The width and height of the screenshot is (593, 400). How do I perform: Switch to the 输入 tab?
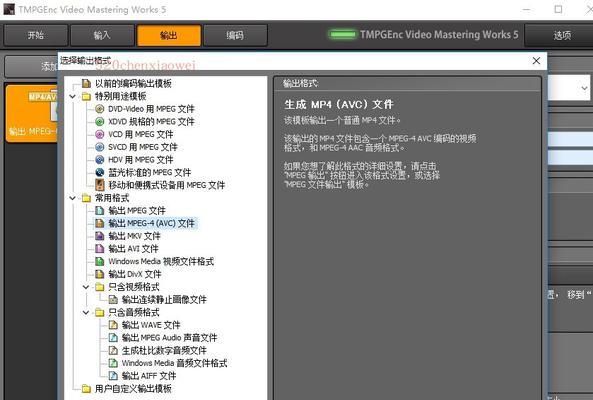[102, 35]
